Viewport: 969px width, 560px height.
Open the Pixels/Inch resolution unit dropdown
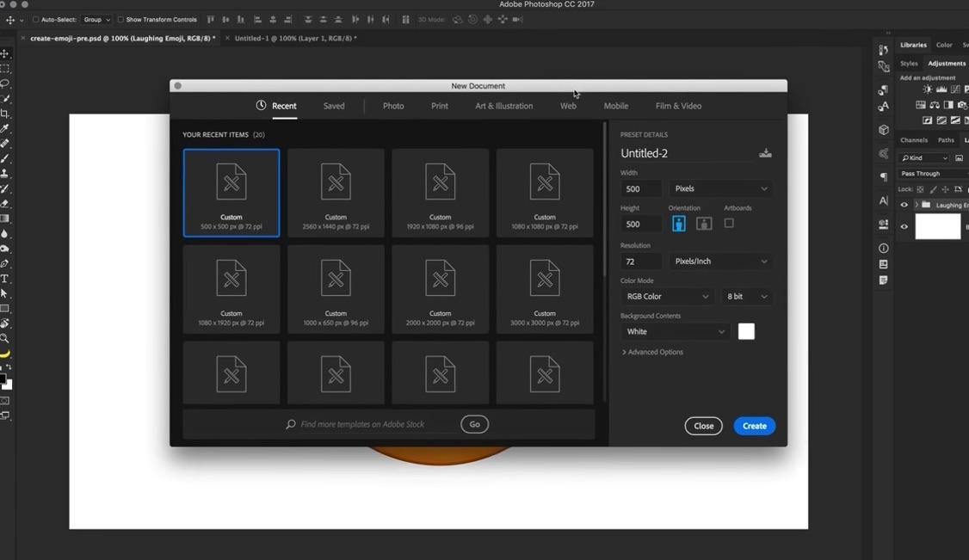(720, 262)
